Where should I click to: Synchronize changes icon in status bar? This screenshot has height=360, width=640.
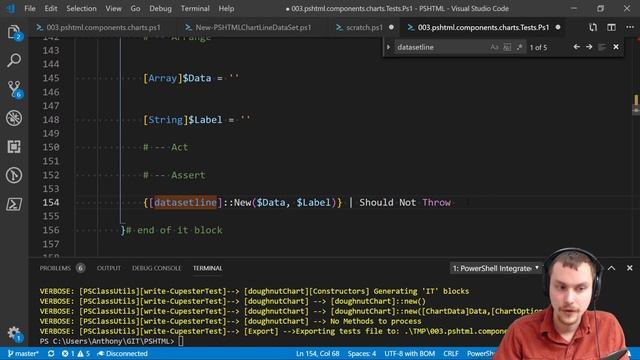click(51, 353)
